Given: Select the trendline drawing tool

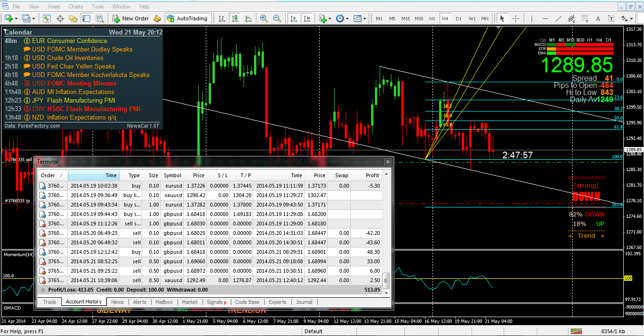Looking at the screenshot, I should tap(559, 18).
